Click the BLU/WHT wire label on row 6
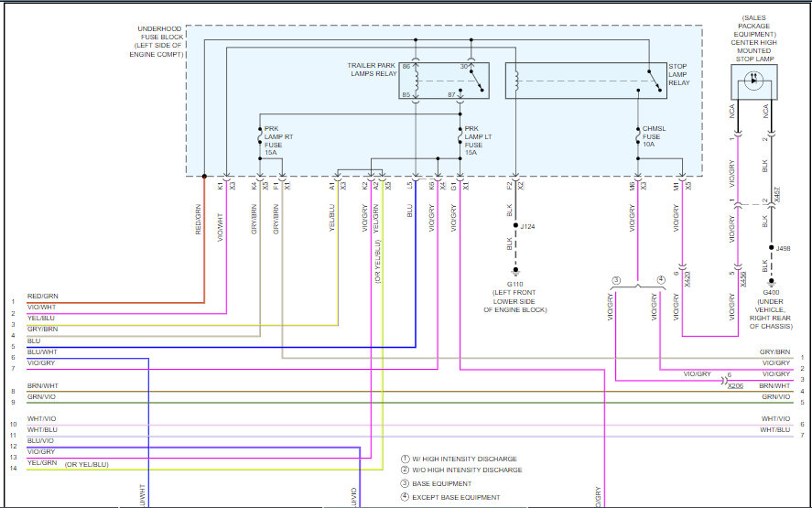 point(42,352)
